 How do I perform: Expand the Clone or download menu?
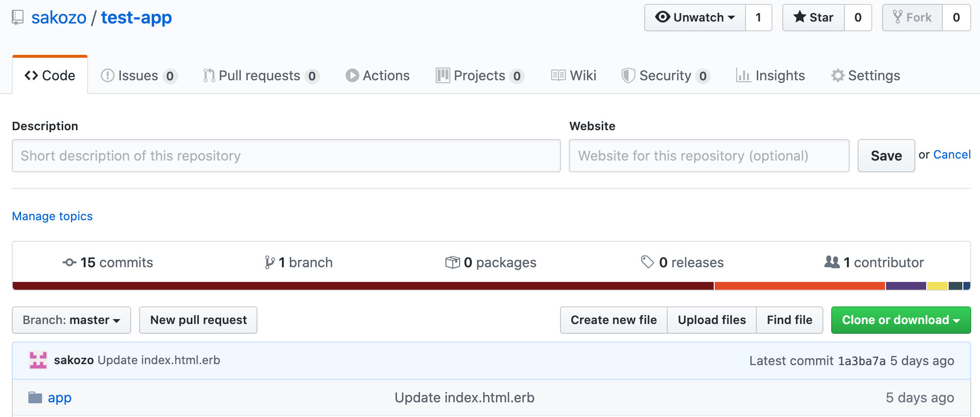pyautogui.click(x=901, y=320)
